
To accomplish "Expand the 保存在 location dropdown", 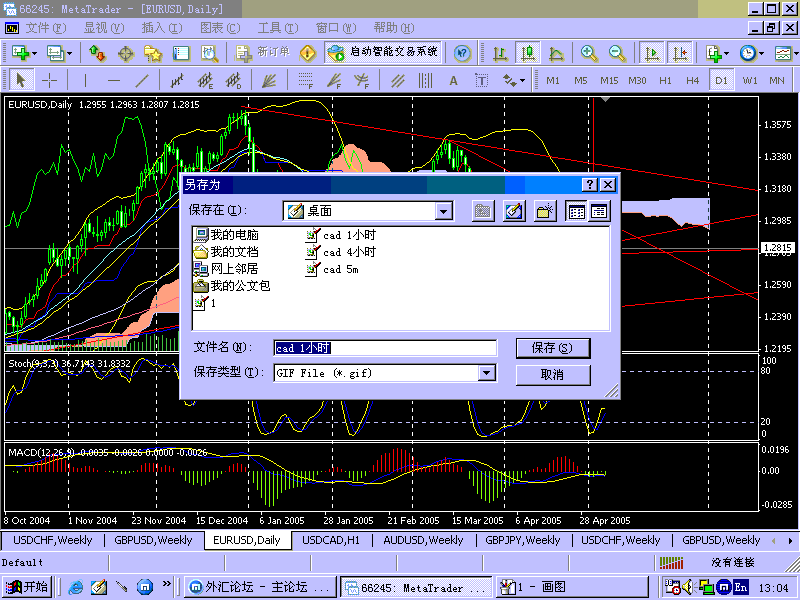I will tap(444, 211).
